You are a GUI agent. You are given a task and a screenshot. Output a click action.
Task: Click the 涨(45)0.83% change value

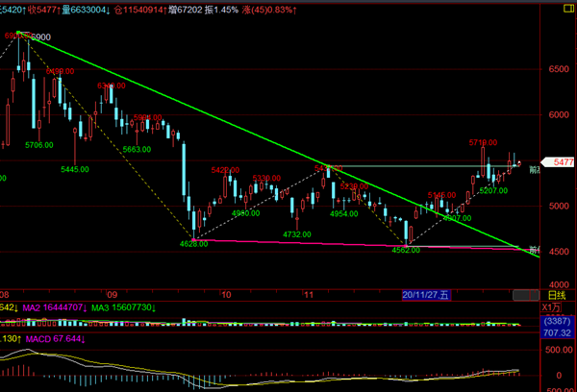269,10
